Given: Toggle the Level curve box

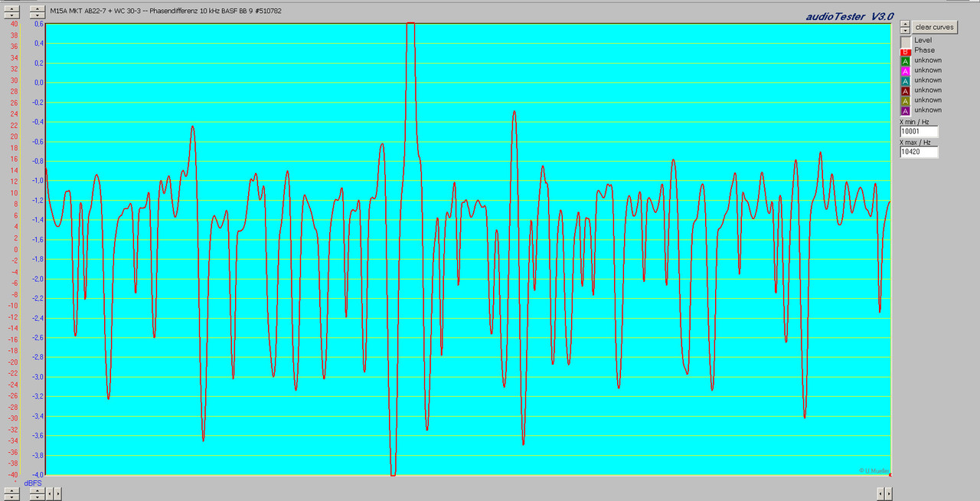Looking at the screenshot, I should [906, 41].
